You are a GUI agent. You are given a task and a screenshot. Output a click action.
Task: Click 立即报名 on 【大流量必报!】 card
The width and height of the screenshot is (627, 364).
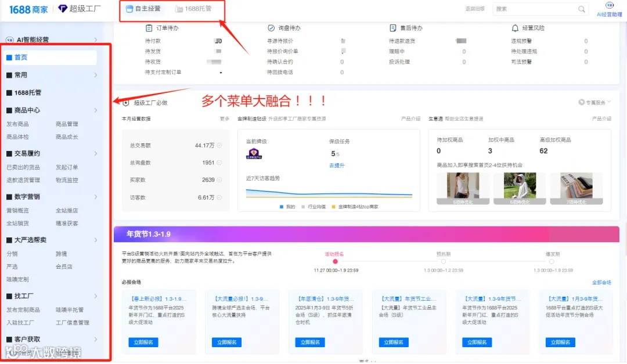(x=227, y=343)
